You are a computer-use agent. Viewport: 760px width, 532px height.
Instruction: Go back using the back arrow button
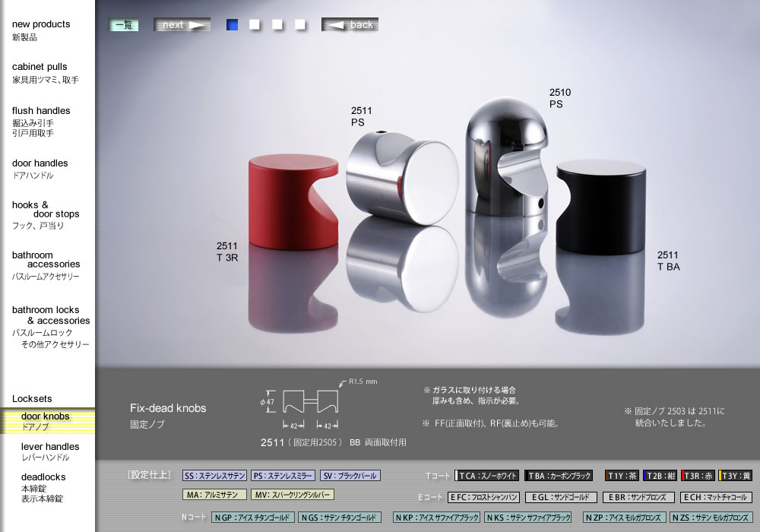350,25
